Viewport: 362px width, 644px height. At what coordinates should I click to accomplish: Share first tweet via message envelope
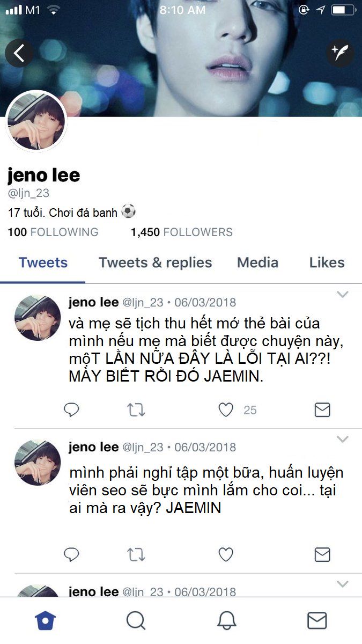(322, 411)
